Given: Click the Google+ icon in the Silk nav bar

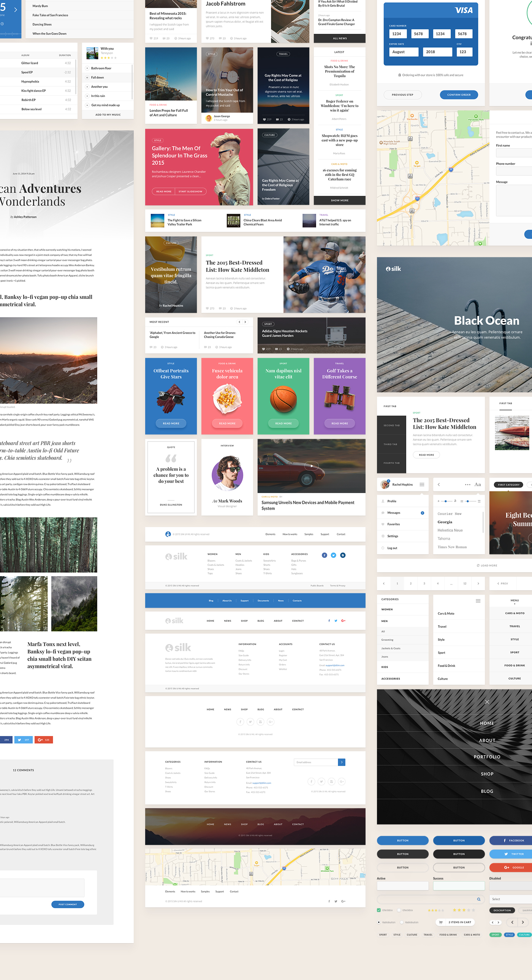Looking at the screenshot, I should coord(344,621).
